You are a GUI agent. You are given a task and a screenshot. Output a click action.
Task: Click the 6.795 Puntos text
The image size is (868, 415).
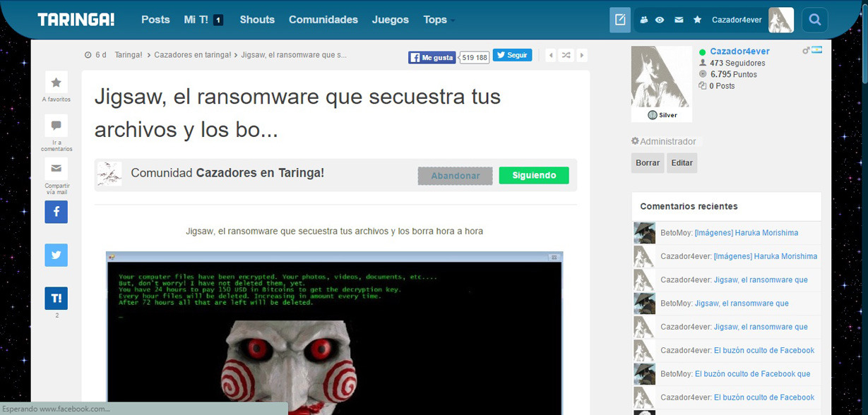(x=733, y=74)
